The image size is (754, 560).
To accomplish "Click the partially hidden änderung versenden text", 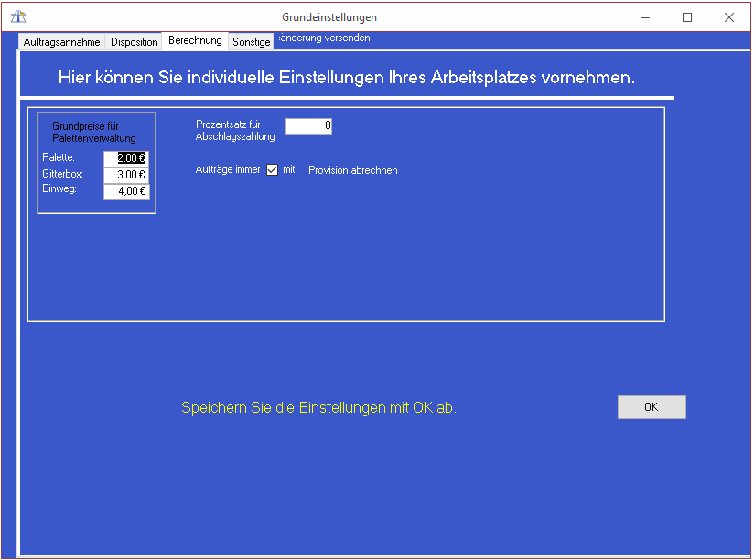I will (324, 38).
